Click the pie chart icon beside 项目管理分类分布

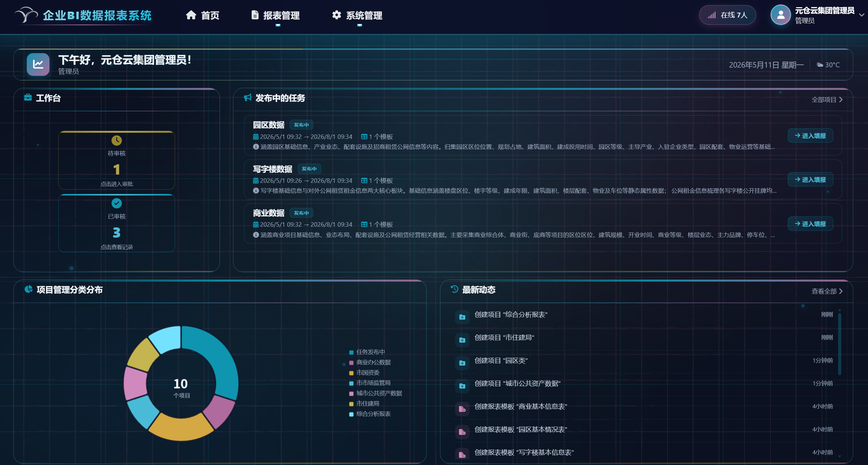pos(28,289)
